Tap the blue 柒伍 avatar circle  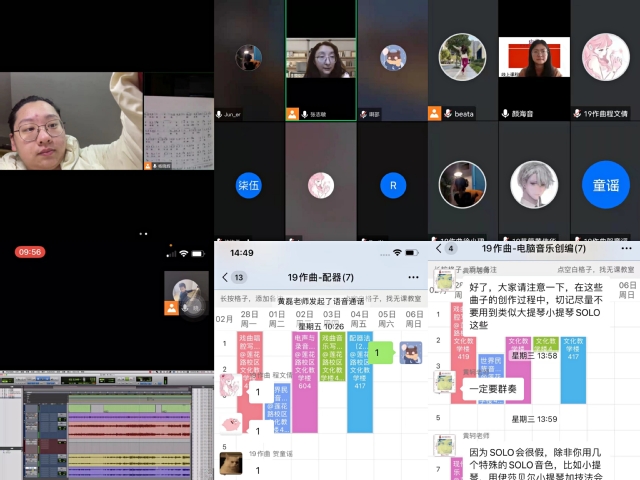(x=248, y=185)
